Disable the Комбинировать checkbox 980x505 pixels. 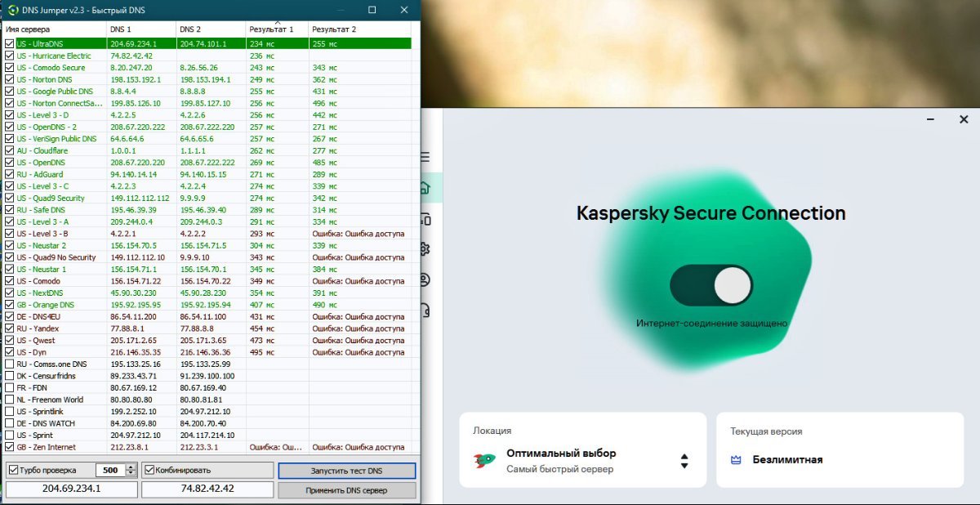pyautogui.click(x=149, y=471)
